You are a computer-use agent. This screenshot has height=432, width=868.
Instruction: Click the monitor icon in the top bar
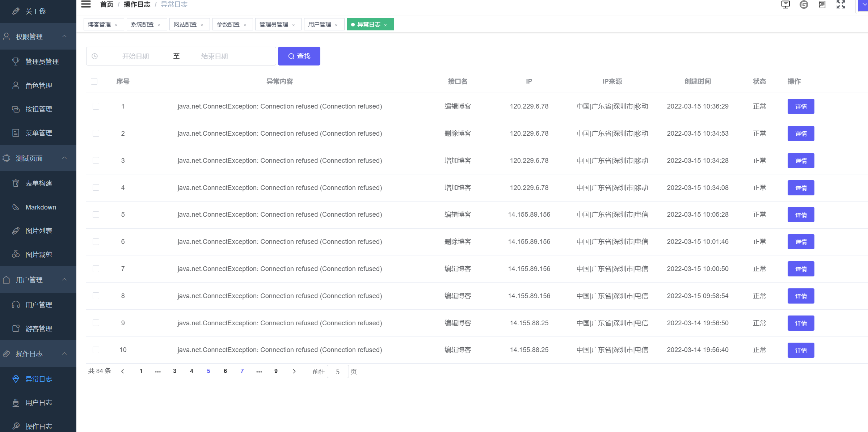point(785,4)
